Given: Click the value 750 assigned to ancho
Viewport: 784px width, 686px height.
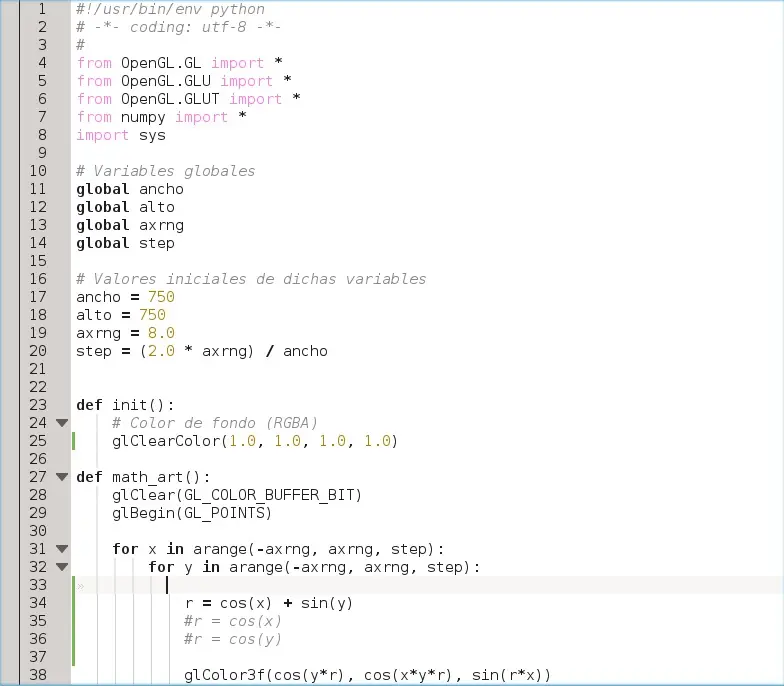Looking at the screenshot, I should pyautogui.click(x=161, y=297).
